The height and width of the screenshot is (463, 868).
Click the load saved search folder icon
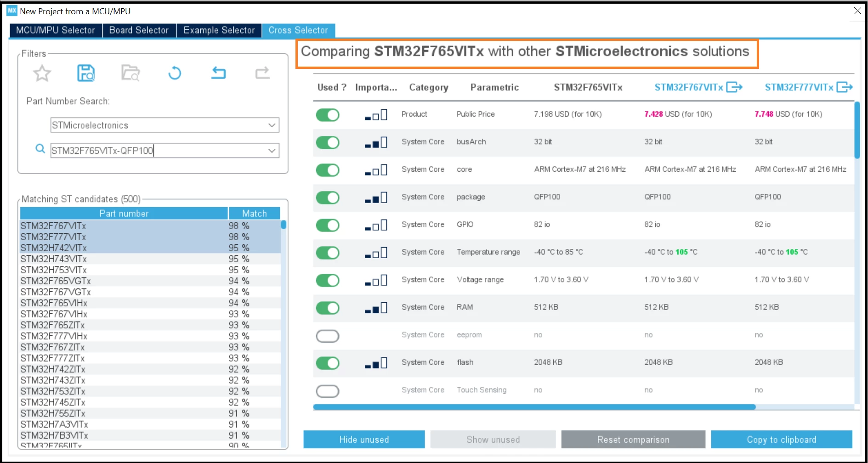[130, 73]
